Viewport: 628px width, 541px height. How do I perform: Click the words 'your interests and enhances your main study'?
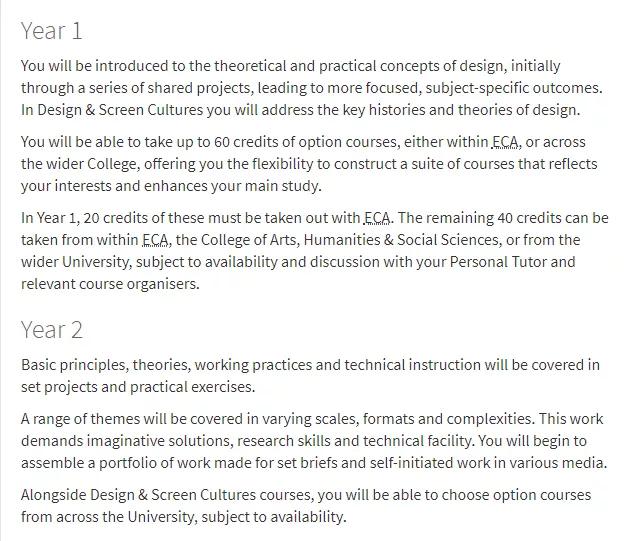pyautogui.click(x=170, y=186)
